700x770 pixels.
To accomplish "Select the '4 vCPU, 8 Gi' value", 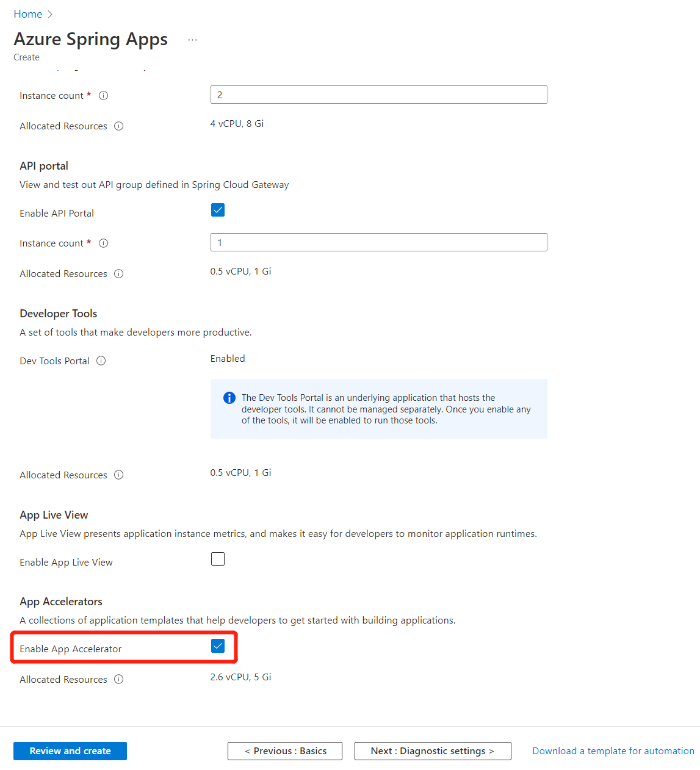I will pos(237,124).
